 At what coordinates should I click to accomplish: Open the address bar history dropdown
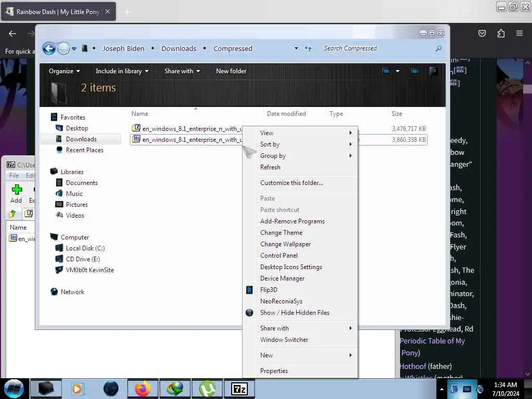tap(296, 48)
